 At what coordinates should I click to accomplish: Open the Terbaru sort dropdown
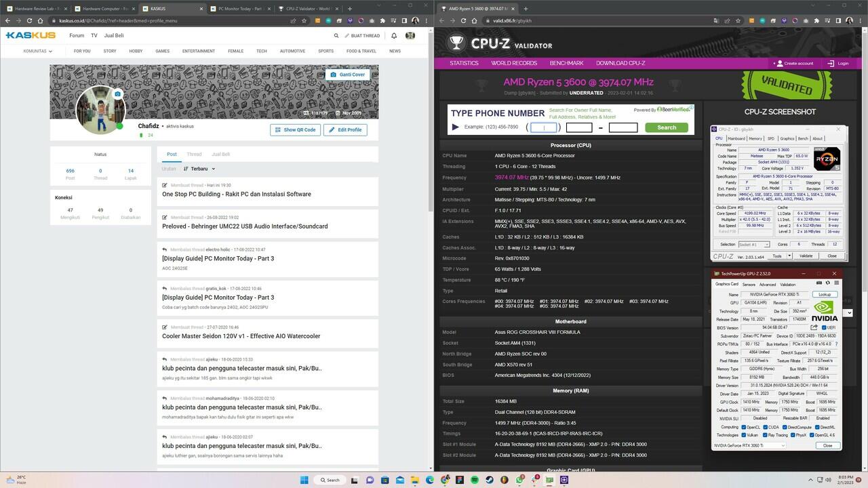(x=199, y=169)
